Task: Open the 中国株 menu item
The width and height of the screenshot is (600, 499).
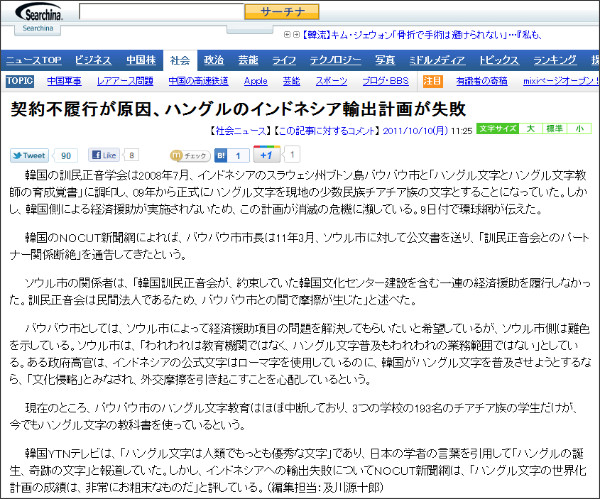Action: tap(141, 60)
